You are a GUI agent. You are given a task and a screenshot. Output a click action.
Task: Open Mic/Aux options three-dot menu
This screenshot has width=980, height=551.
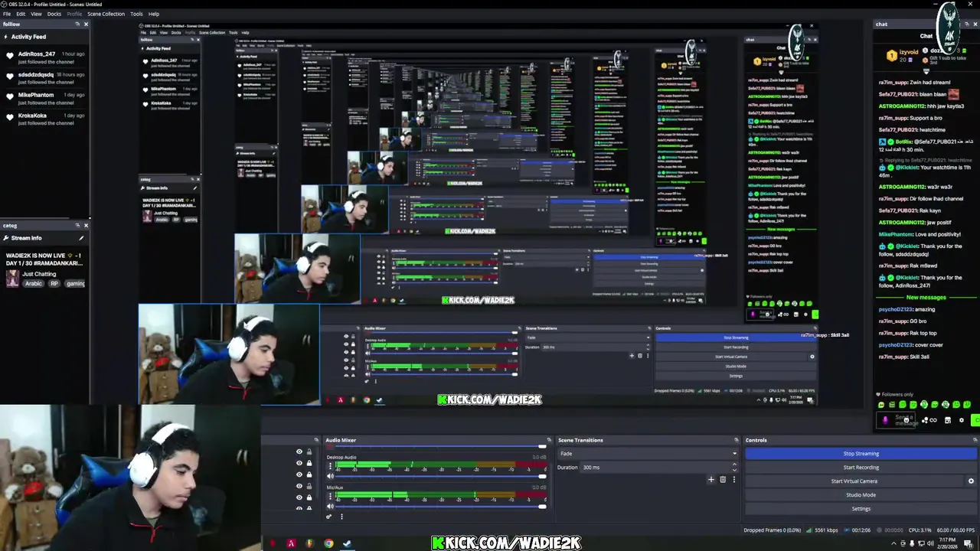tap(330, 496)
